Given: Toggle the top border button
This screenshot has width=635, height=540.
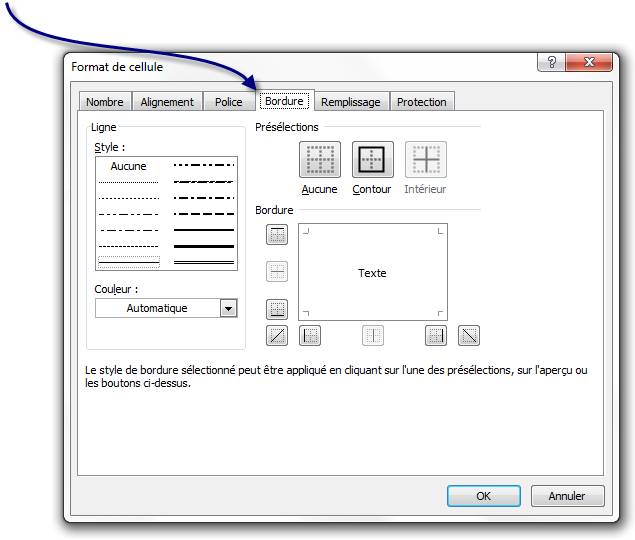Looking at the screenshot, I should pos(277,235).
